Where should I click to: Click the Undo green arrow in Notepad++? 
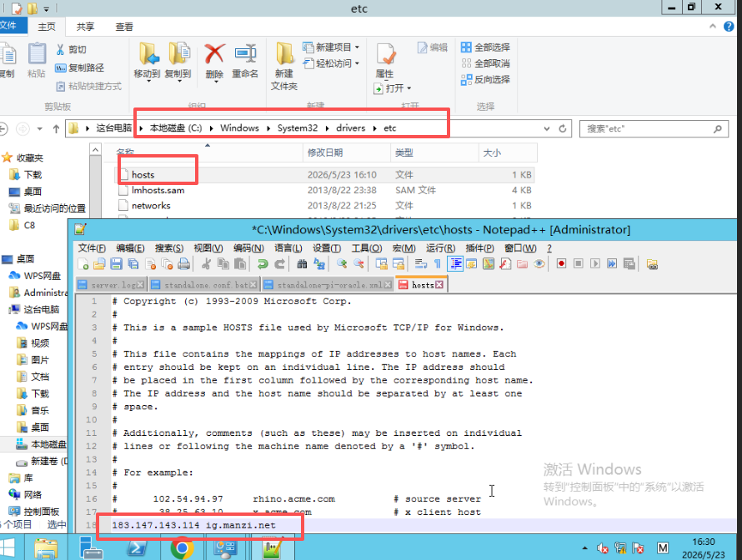click(x=263, y=264)
